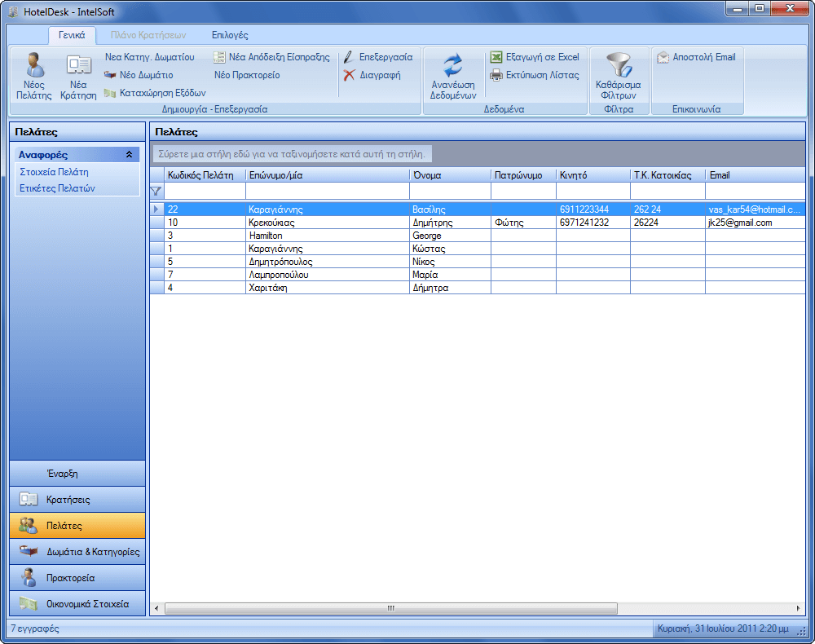Open the Γενικά ribbon tab

point(72,35)
